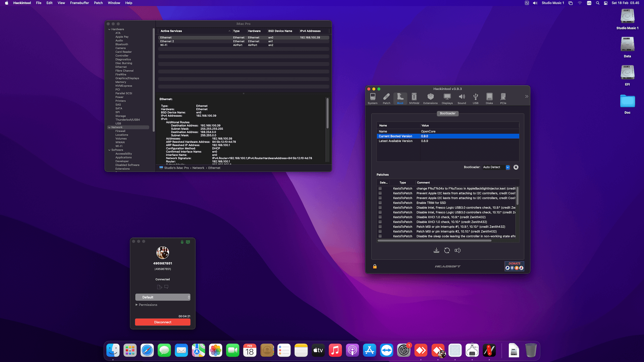Click Network in the System Information path bar

(198, 168)
